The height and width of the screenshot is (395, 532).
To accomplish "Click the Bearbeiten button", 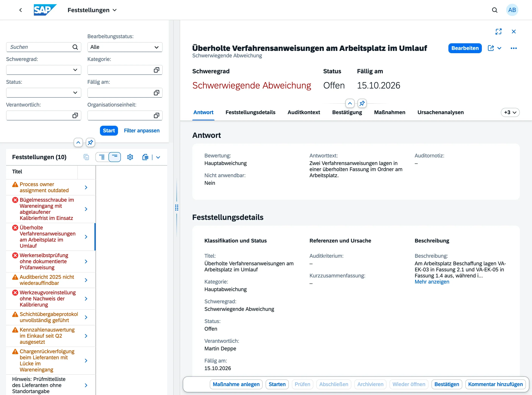I will [x=465, y=48].
